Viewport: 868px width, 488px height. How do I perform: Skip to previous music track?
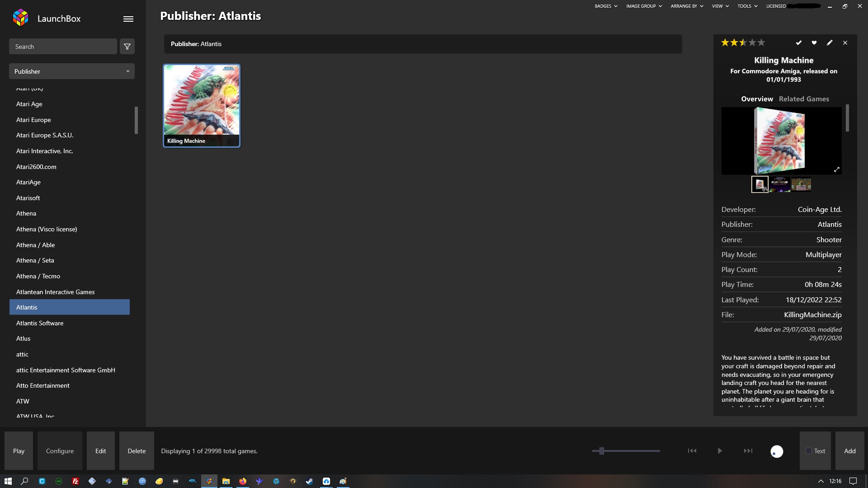692,450
